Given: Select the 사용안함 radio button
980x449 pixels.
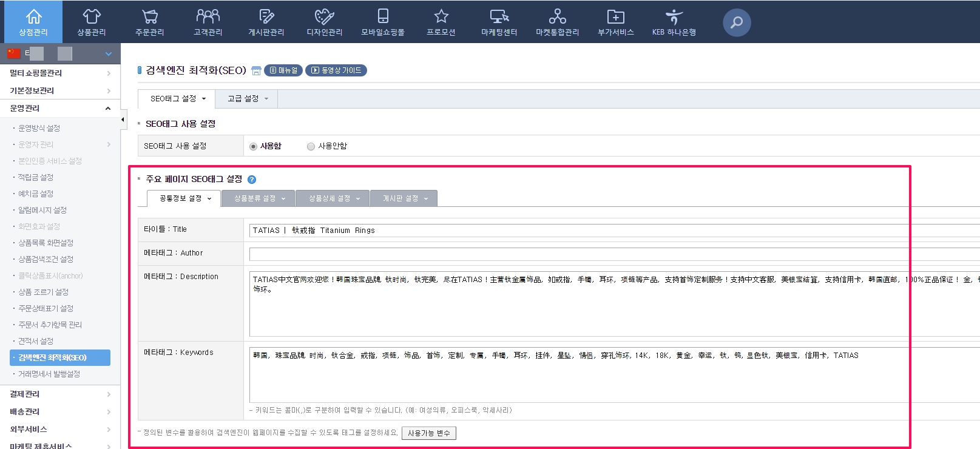Looking at the screenshot, I should (311, 146).
